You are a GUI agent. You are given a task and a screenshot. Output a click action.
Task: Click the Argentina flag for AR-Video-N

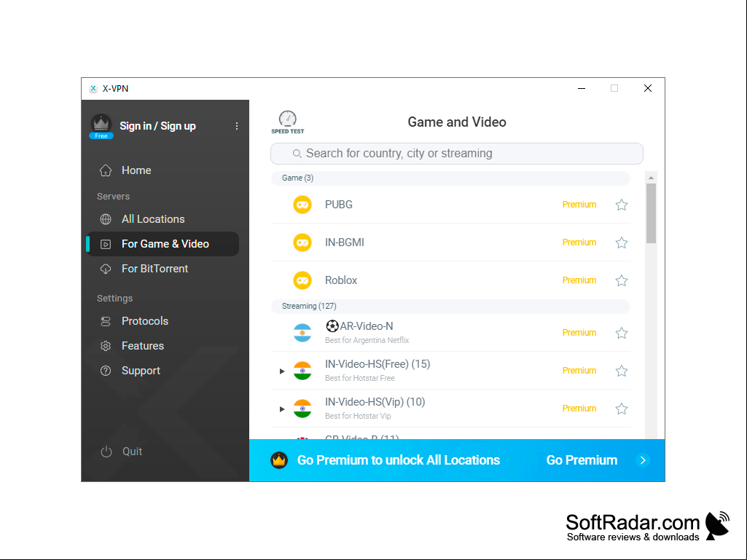[x=302, y=333]
